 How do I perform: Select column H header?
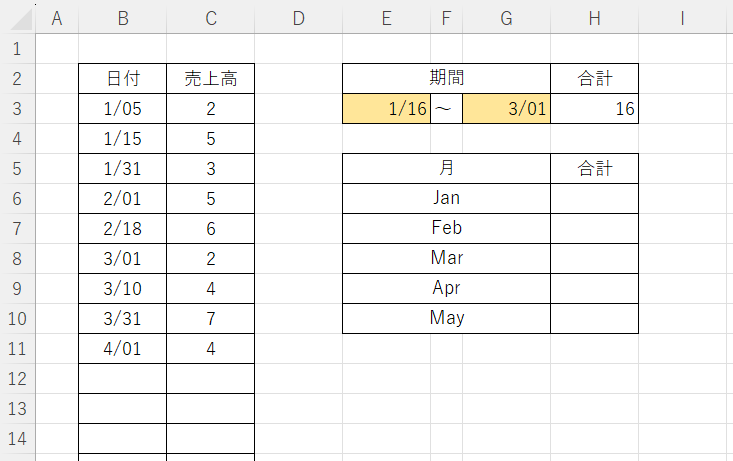pyautogui.click(x=594, y=18)
